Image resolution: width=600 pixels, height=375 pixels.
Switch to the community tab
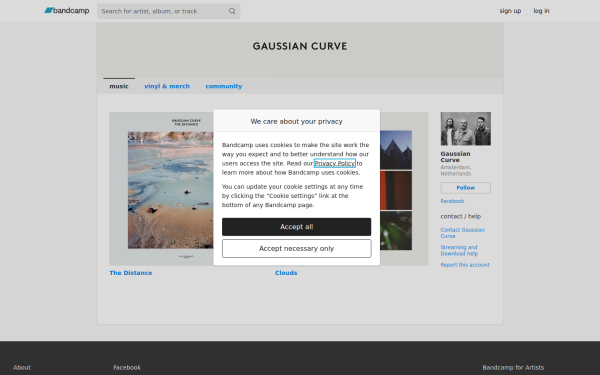(x=223, y=86)
